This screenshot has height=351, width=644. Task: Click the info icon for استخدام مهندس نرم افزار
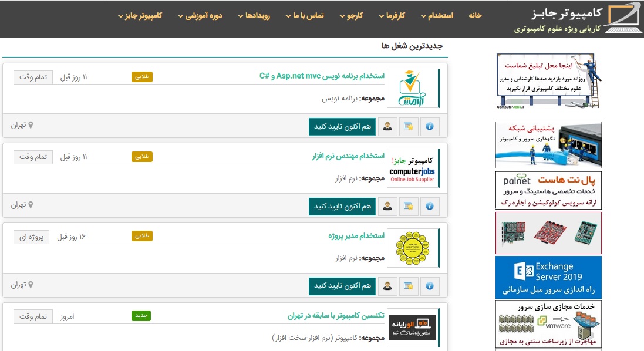click(430, 206)
